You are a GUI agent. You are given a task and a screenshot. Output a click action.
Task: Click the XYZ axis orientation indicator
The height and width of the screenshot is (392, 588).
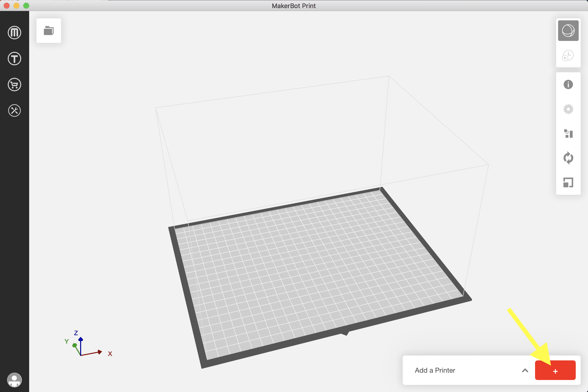click(88, 344)
